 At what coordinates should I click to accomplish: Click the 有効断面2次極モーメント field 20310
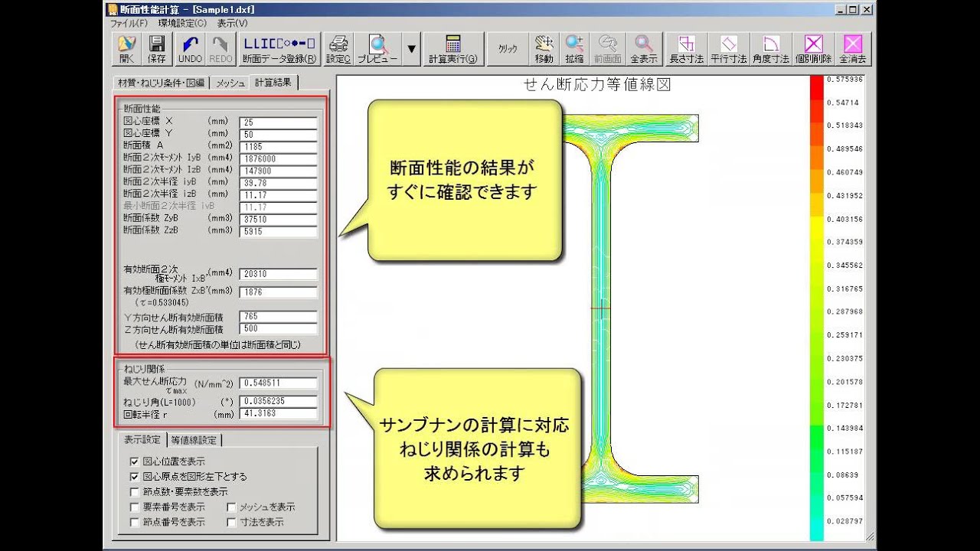coord(278,274)
